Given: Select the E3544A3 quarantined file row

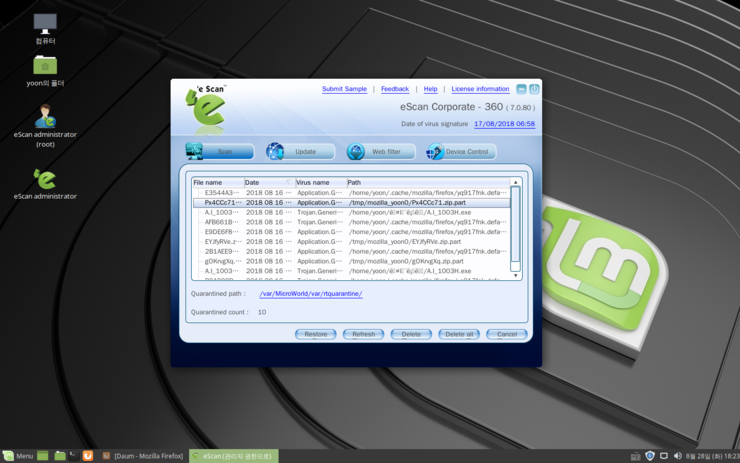Looking at the screenshot, I should coord(352,193).
